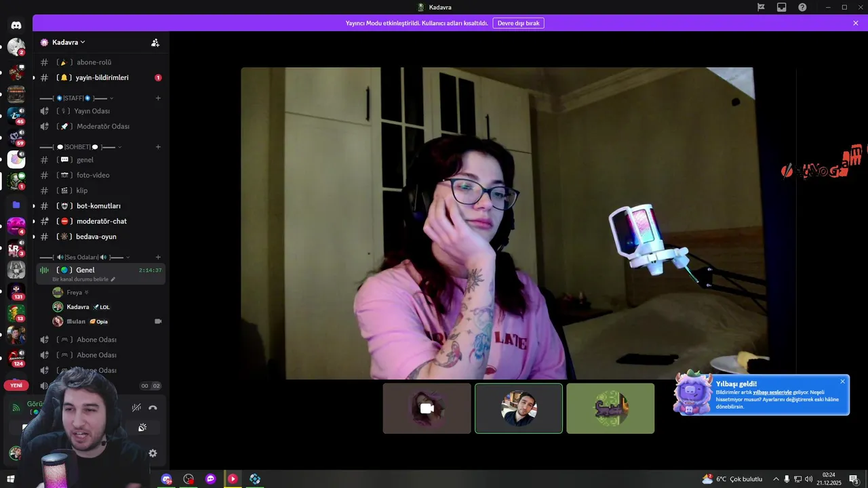Click Mulan's camera icon in voice list
868x488 pixels.
158,321
